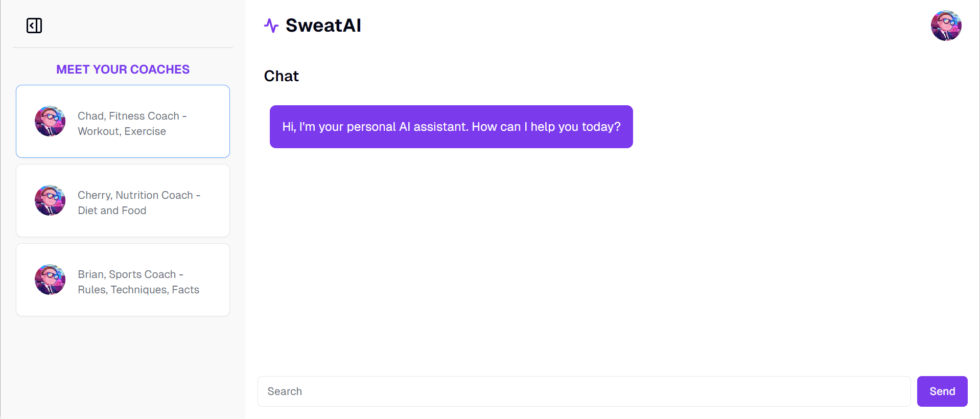This screenshot has height=419, width=980.
Task: Click the 'Workout, Exercise' text on Chad's card
Action: tap(122, 131)
